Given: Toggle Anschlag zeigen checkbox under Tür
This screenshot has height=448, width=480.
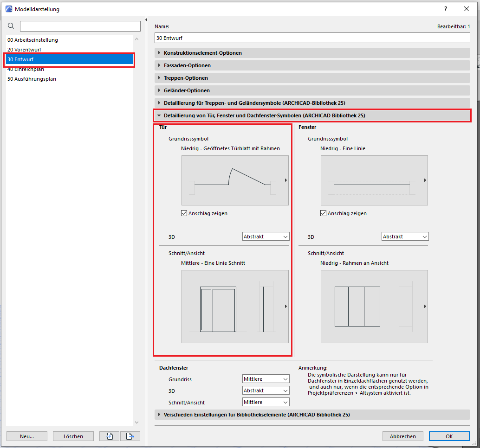Looking at the screenshot, I should (184, 213).
